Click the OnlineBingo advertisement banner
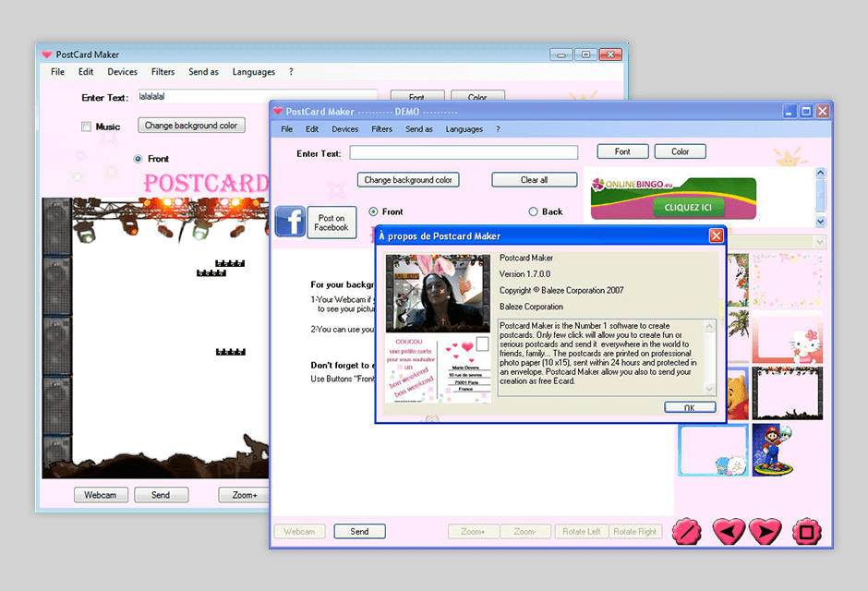Viewport: 868px width, 591px height. coord(673,199)
